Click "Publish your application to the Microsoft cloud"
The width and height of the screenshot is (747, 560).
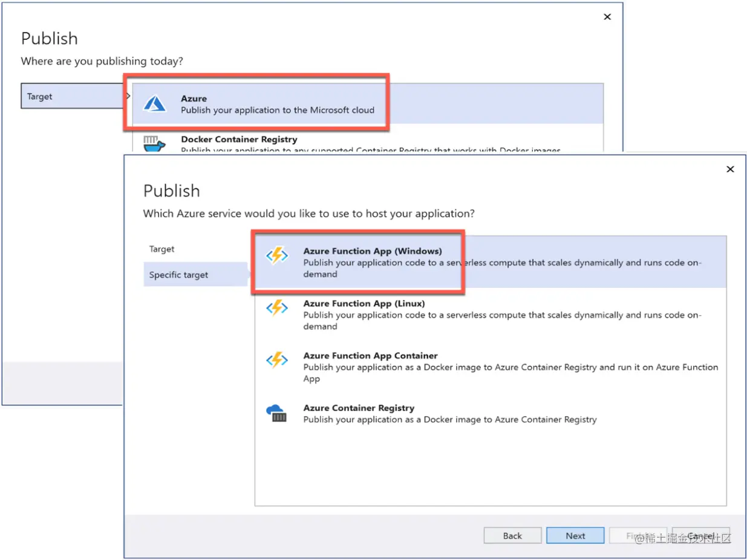click(x=278, y=110)
